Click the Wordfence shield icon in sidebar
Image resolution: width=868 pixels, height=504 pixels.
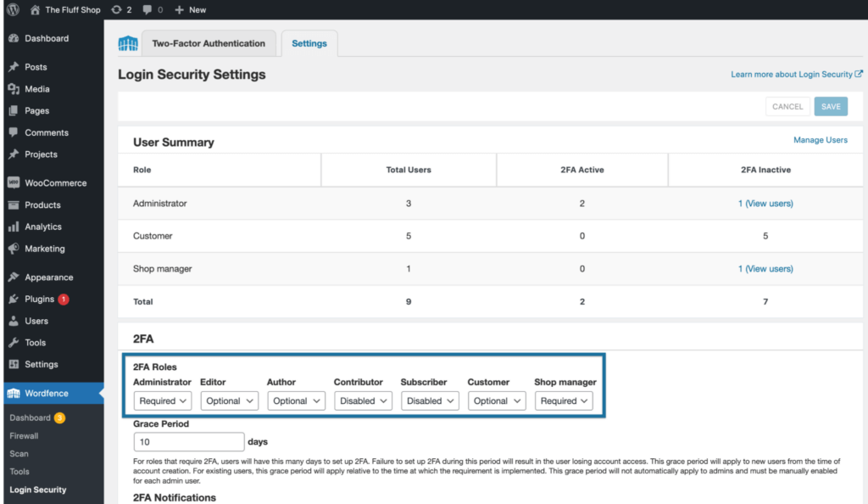[x=12, y=393]
